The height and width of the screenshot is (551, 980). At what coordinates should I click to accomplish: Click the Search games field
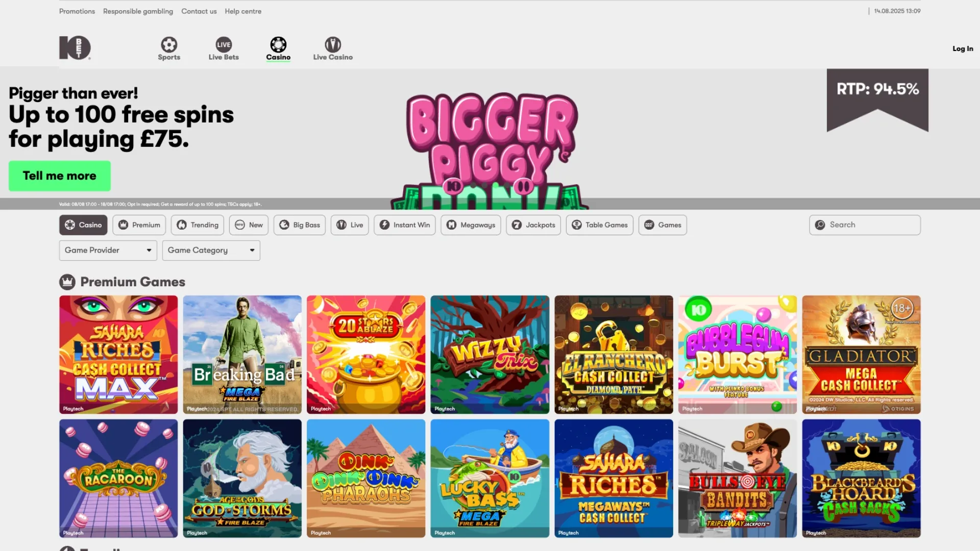click(x=865, y=225)
